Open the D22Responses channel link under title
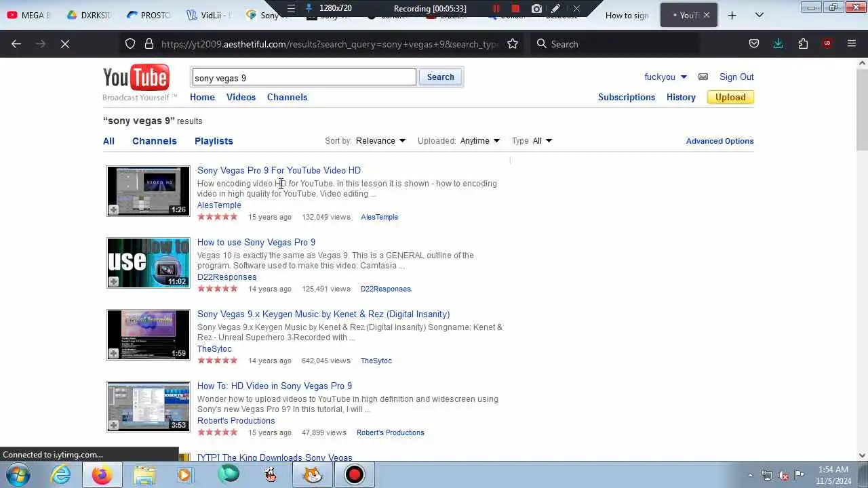 coord(226,277)
